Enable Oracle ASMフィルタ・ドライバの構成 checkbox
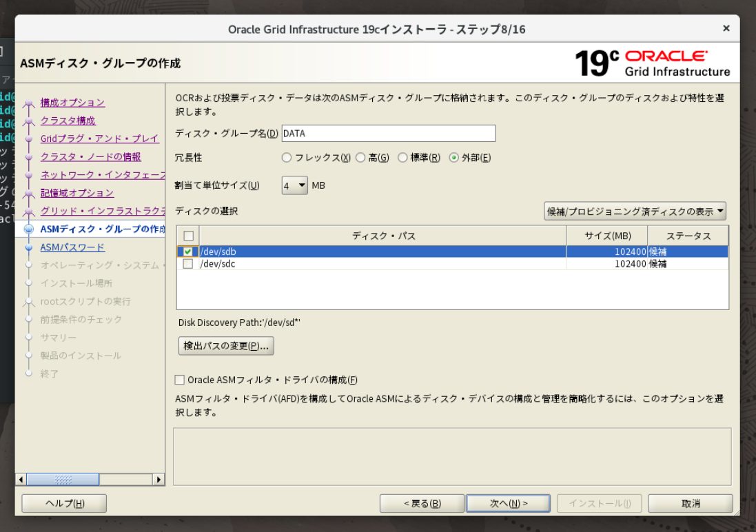Viewport: 756px width, 532px height. [x=179, y=380]
